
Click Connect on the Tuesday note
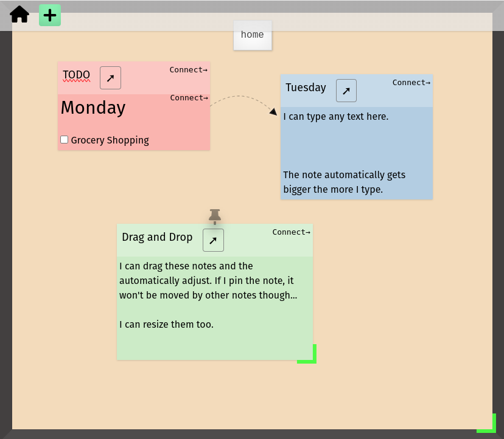pyautogui.click(x=411, y=82)
